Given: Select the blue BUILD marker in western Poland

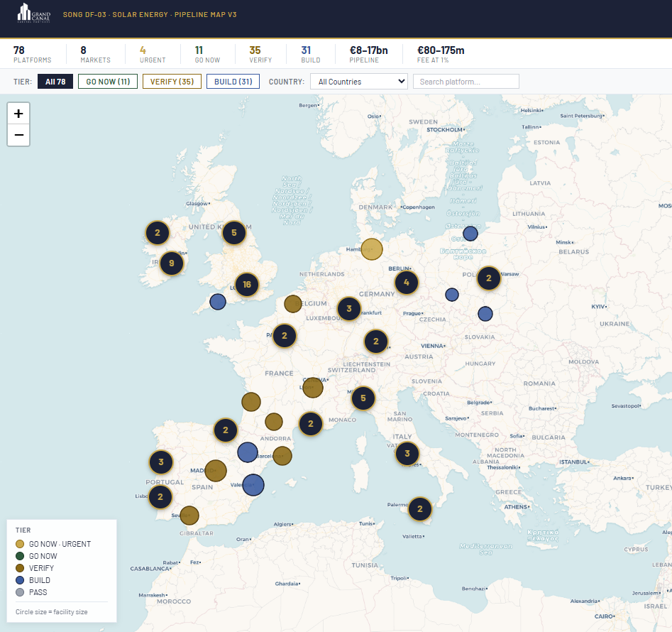Looking at the screenshot, I should (x=452, y=295).
